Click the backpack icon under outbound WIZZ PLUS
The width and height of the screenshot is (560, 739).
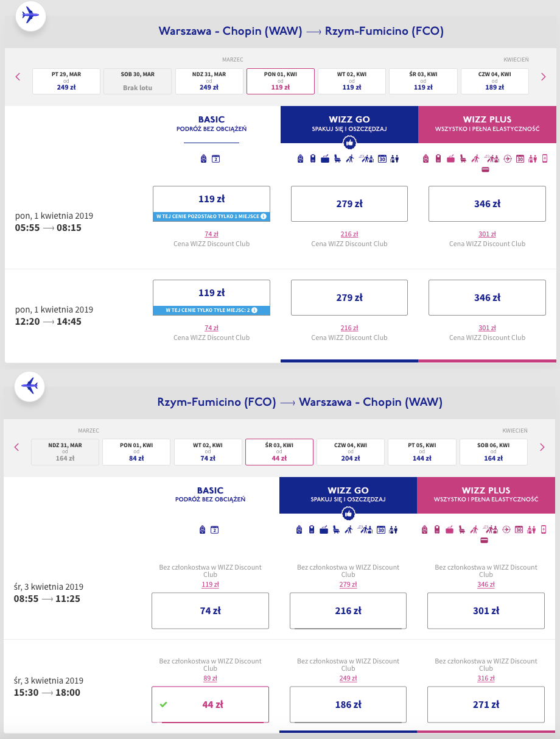pyautogui.click(x=426, y=159)
